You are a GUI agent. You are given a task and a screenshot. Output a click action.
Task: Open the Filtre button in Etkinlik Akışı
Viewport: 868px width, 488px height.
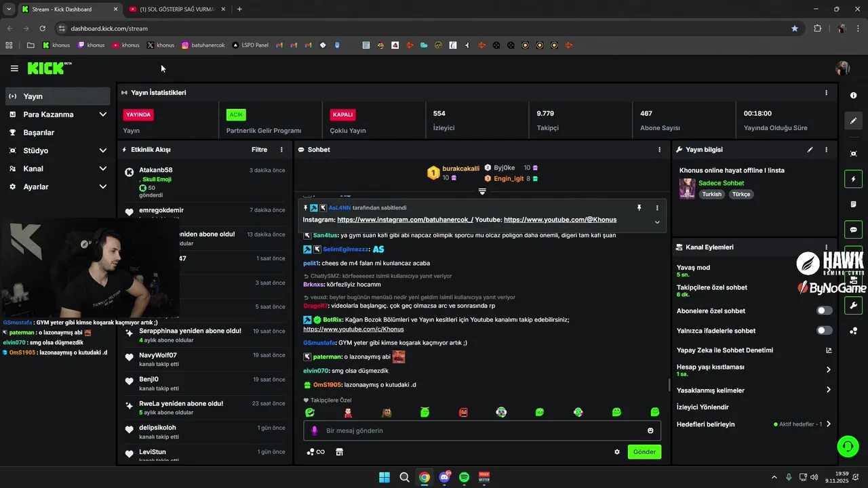click(259, 150)
